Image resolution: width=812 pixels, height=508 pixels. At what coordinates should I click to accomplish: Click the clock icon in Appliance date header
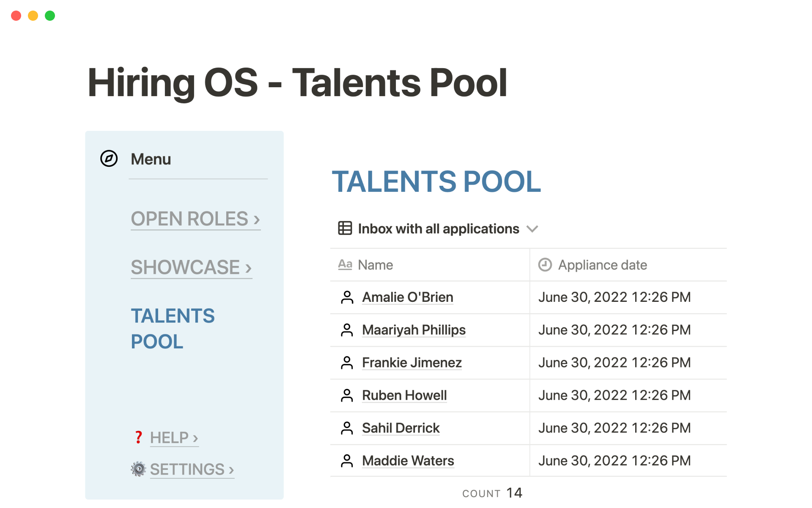coord(545,265)
